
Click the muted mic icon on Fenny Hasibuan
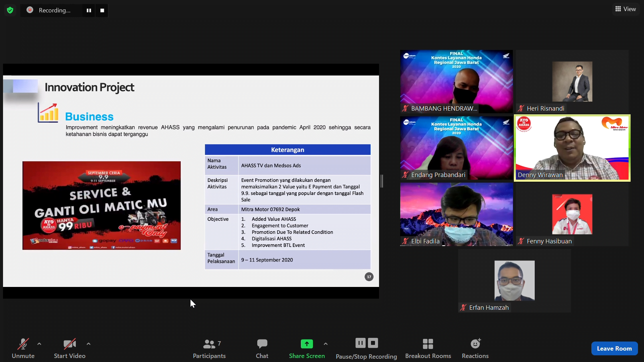tap(521, 241)
